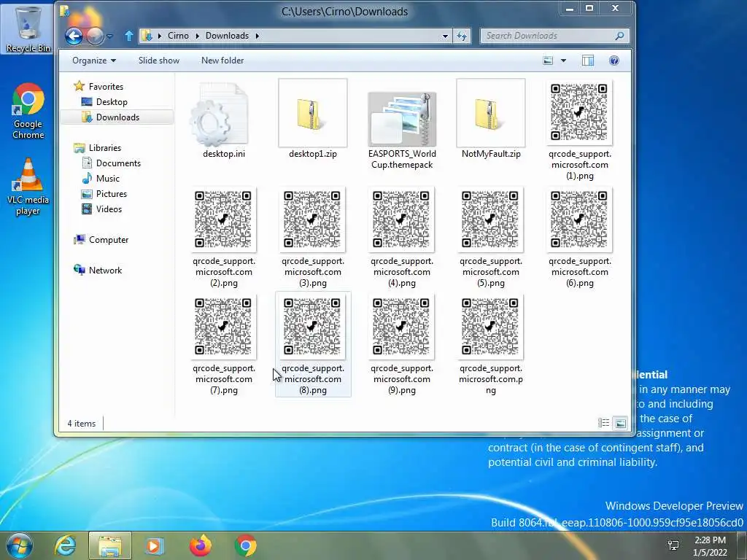Open the taskbar clock showing 2:28 PM

pos(710,546)
